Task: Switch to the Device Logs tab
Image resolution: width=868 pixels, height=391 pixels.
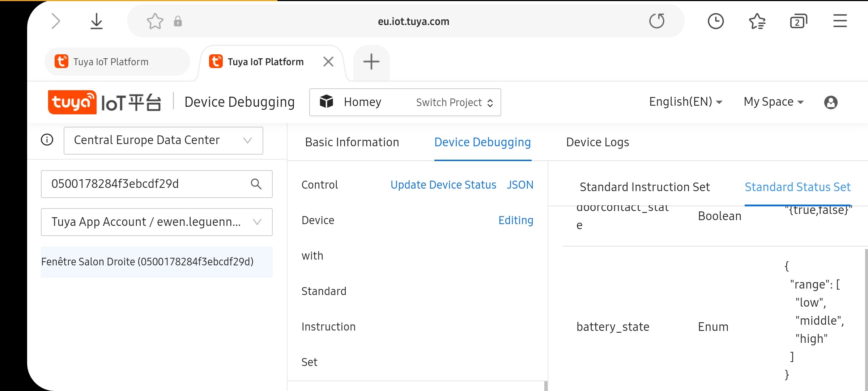Action: [597, 142]
